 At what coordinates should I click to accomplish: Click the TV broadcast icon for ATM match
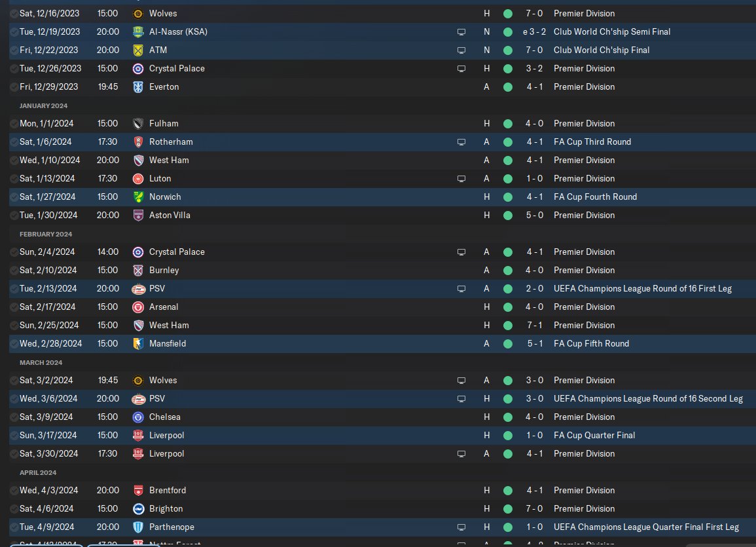click(x=461, y=50)
